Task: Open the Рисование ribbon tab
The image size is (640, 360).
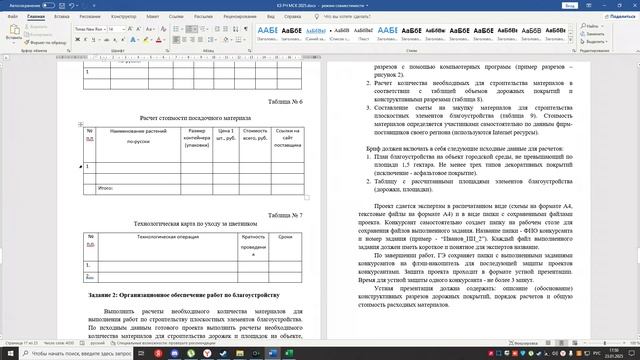Action: point(90,17)
